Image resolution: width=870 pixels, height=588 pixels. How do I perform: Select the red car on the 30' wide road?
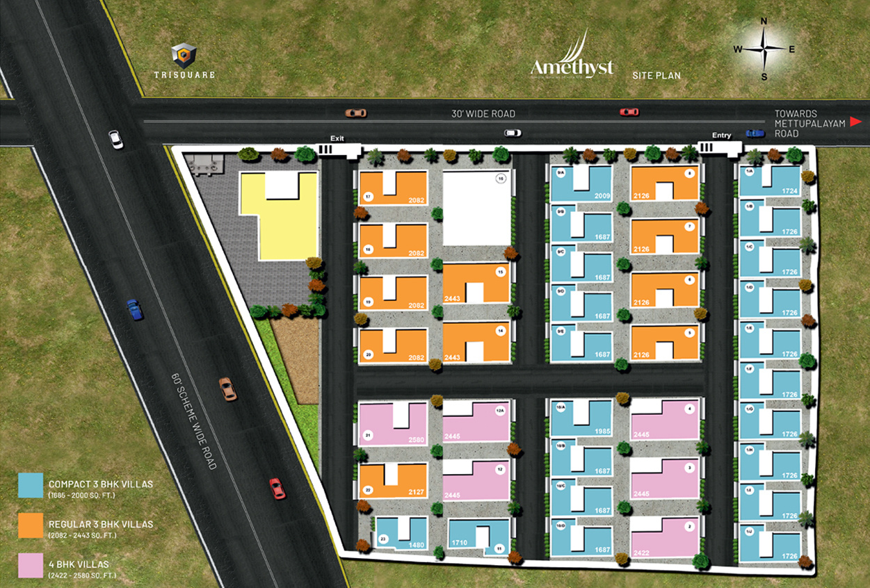[x=629, y=112]
